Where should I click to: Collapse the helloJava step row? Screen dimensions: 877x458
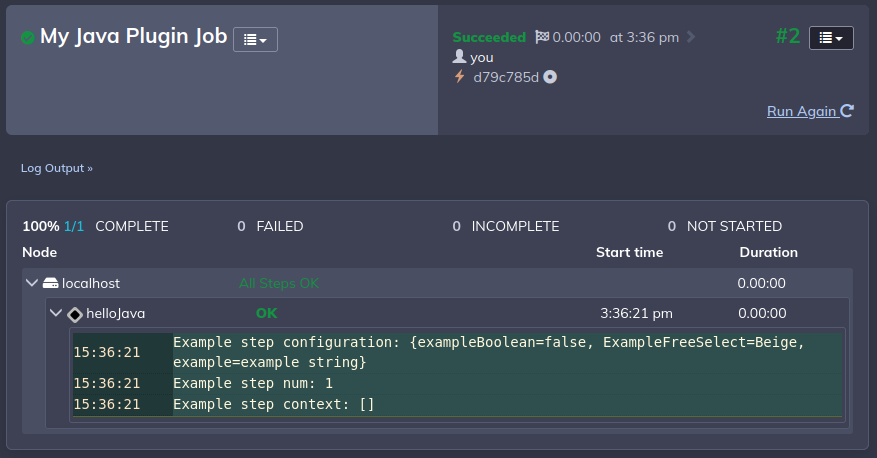(55, 313)
